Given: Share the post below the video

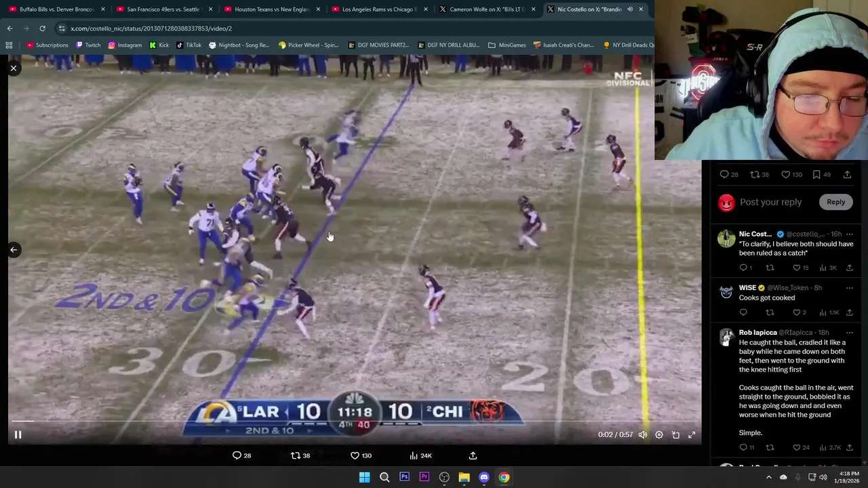Looking at the screenshot, I should (x=473, y=455).
